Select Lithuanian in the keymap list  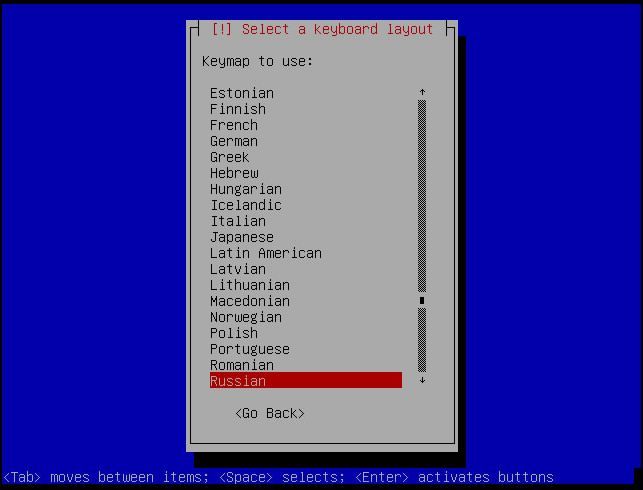coord(250,285)
